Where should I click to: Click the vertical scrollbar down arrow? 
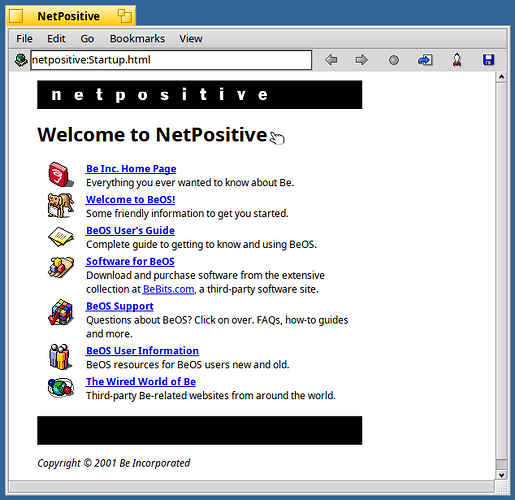click(x=501, y=475)
